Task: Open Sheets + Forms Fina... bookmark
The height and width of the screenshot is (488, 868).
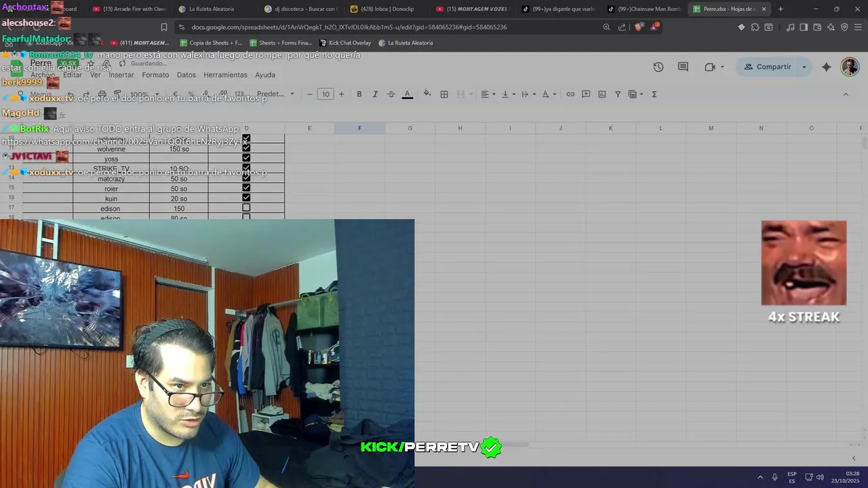Action: point(280,43)
